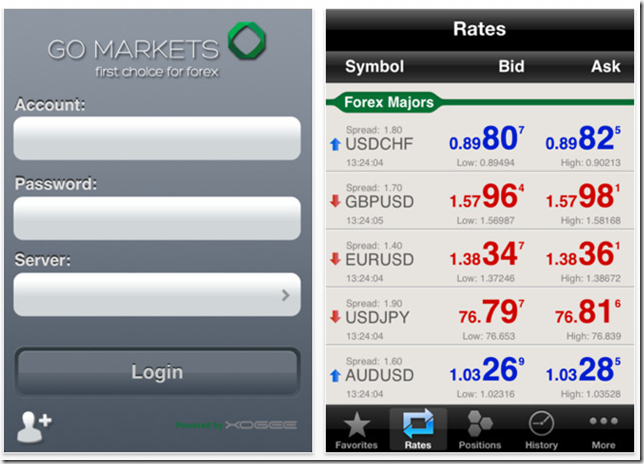The image size is (644, 464).
Task: Click AUDUSD Spread: 1.60 label
Action: click(374, 362)
